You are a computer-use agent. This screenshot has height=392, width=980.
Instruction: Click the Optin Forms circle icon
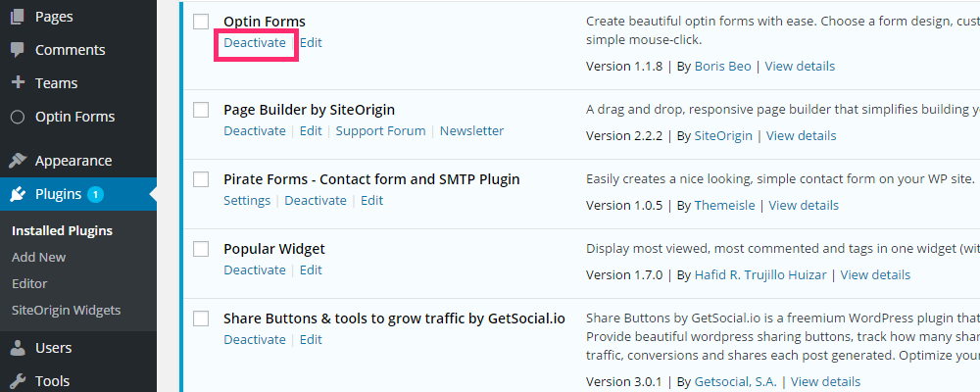point(18,117)
